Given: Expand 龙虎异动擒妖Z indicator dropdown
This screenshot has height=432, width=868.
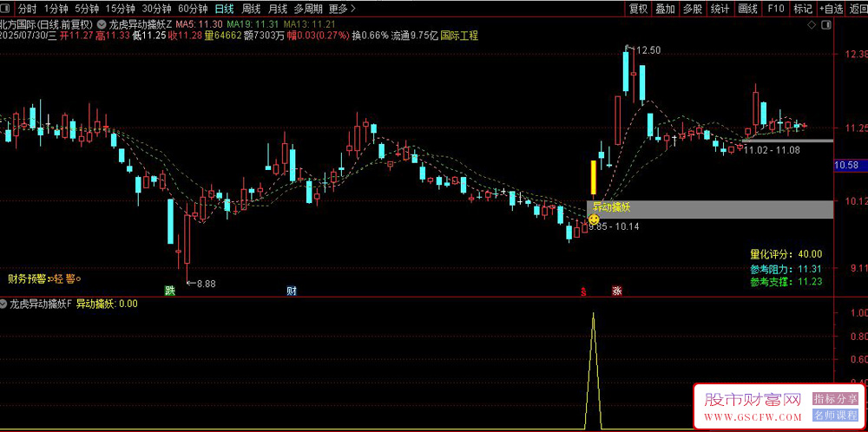Looking at the screenshot, I should [102, 24].
